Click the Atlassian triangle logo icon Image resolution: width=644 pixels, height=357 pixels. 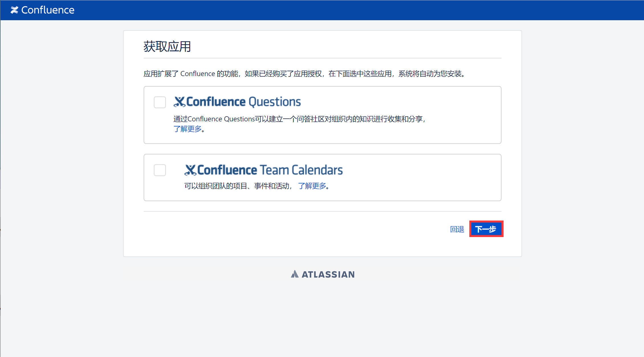[295, 274]
